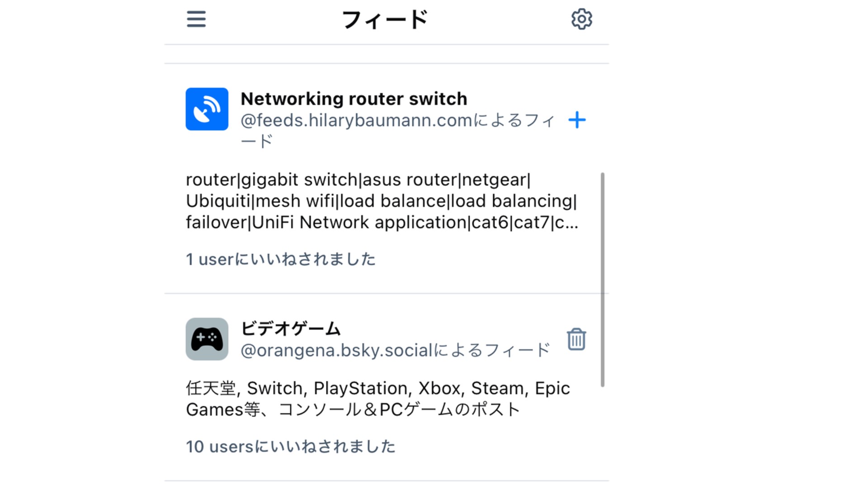868x488 pixels.
Task: Click the game controller avatar of ビデオゲーム feed
Action: 207,340
